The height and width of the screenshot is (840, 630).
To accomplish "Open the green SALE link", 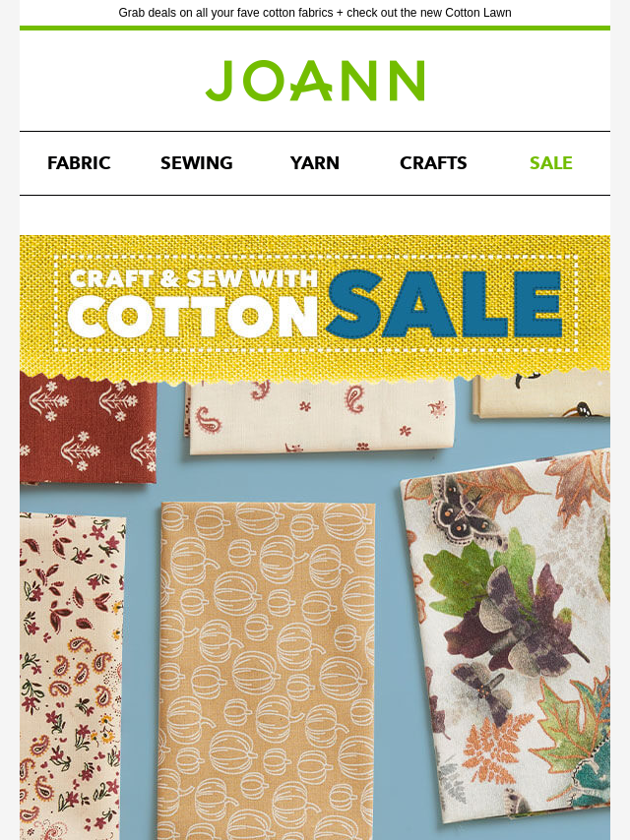I will click(x=551, y=163).
